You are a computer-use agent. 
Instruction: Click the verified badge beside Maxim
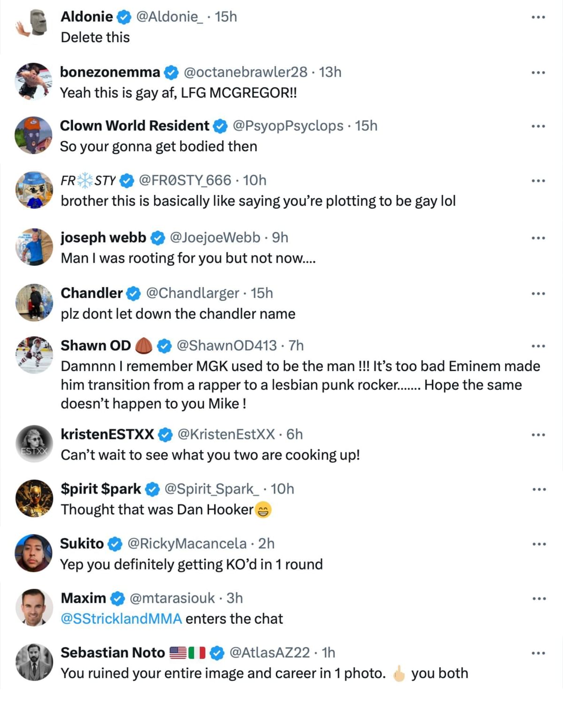point(117,599)
